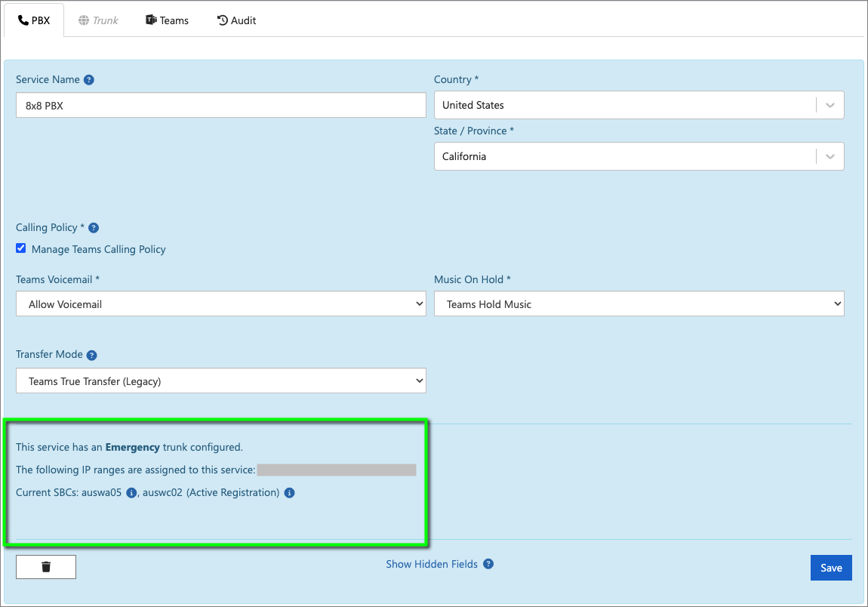Click the Service Name input field
This screenshot has height=607, width=868.
221,105
